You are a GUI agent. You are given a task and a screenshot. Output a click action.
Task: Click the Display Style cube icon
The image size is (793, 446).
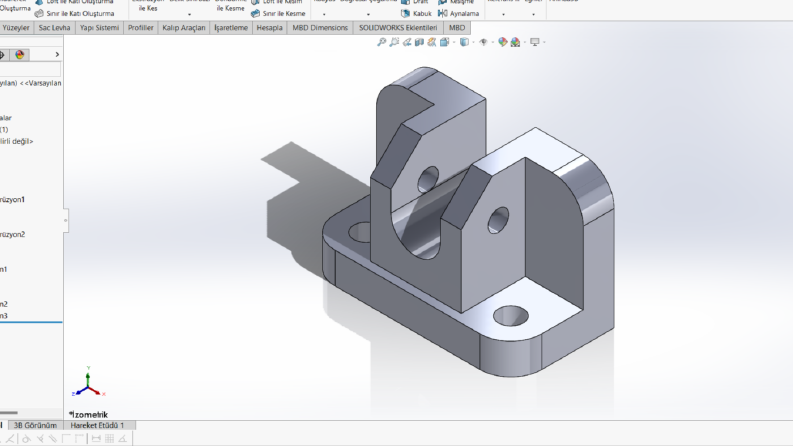(x=464, y=42)
